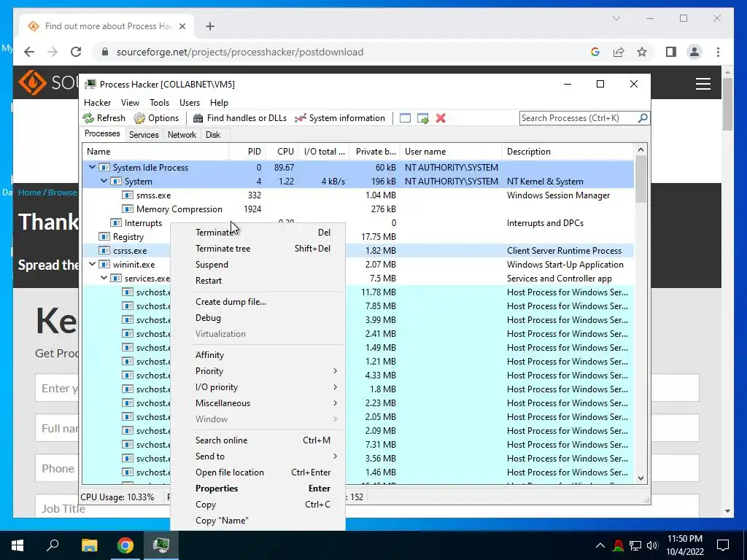Choose Terminate tree in context menu
747x560 pixels.
(258, 249)
